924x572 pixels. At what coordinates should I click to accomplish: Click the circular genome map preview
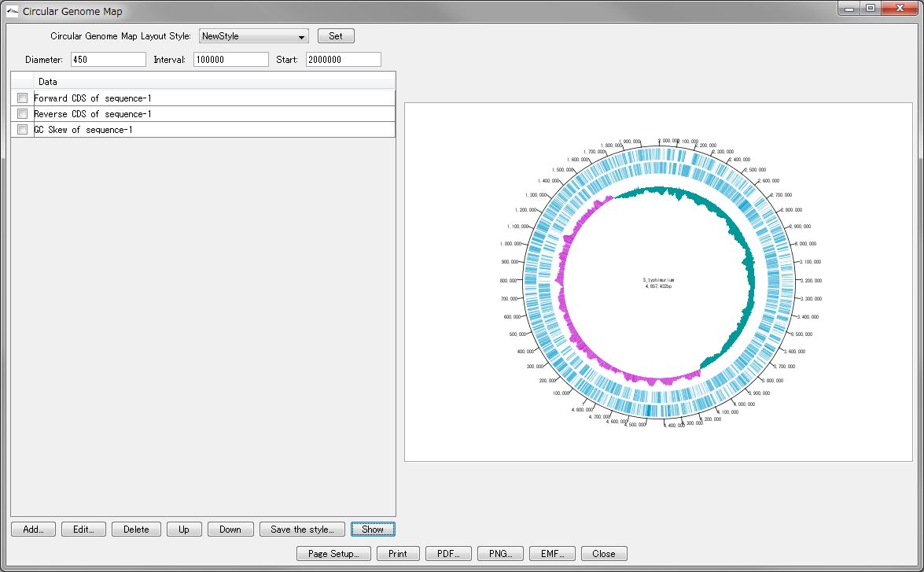coord(658,282)
